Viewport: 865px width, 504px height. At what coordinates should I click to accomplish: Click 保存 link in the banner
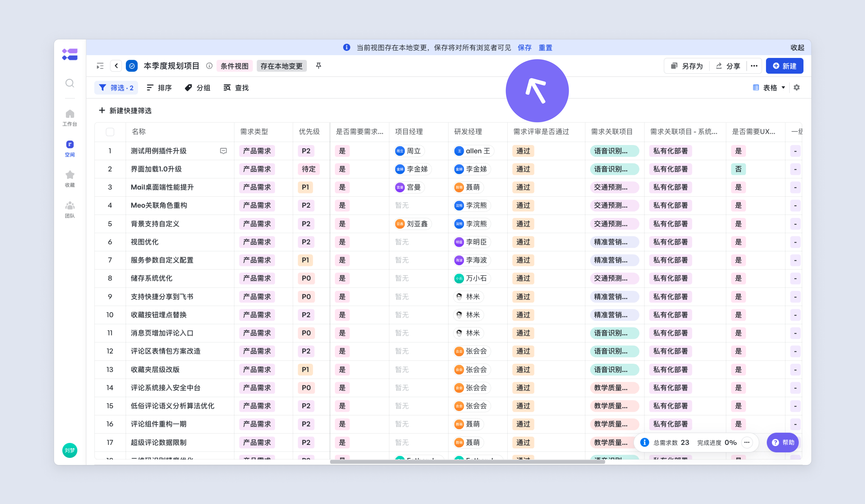pyautogui.click(x=524, y=48)
